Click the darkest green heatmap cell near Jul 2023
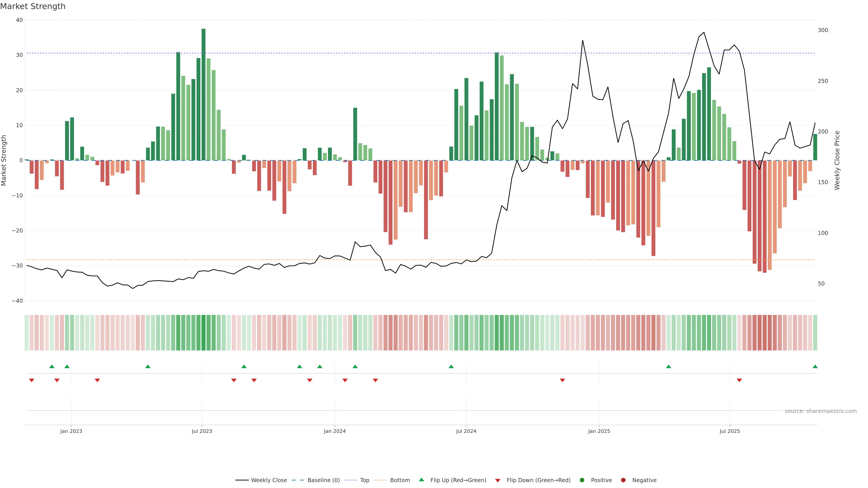This screenshot has width=868, height=488. point(203,332)
